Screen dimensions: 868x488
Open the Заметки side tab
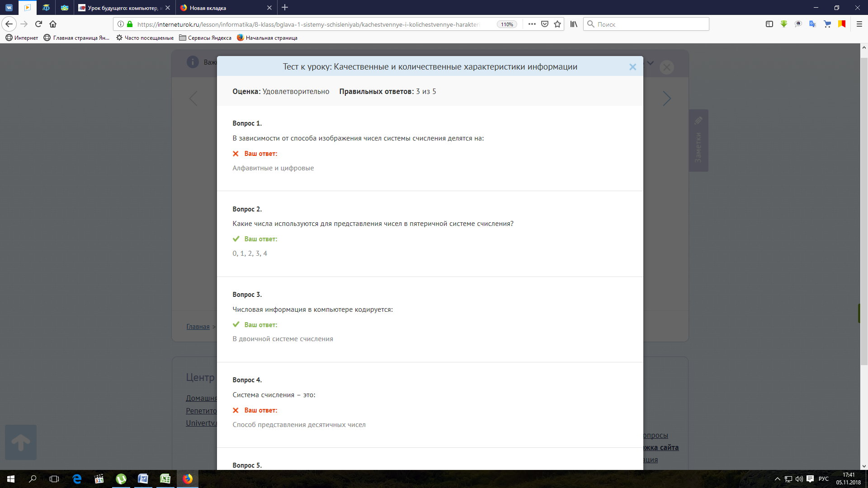tap(698, 141)
